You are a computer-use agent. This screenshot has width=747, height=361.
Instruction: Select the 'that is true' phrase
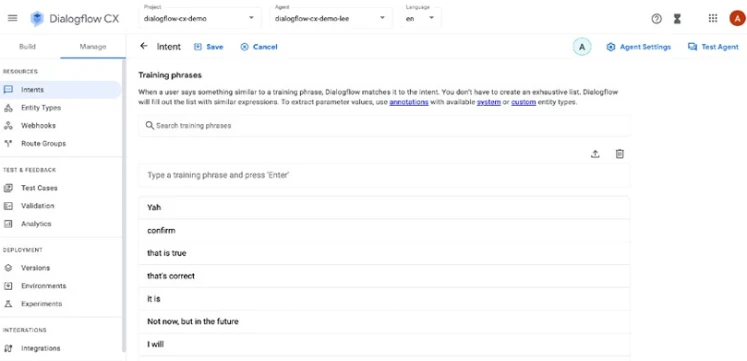point(385,253)
